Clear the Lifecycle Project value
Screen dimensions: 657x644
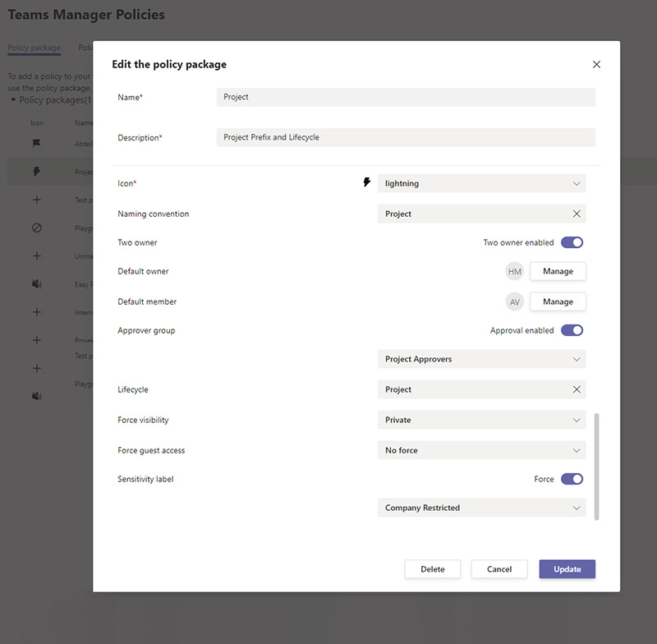pos(577,389)
